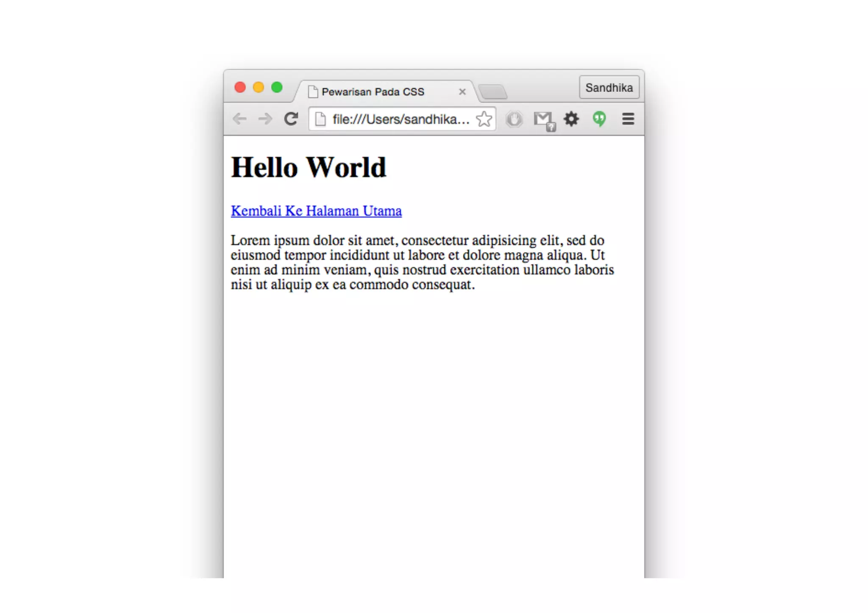Minimize the window with the yellow button

click(x=259, y=87)
